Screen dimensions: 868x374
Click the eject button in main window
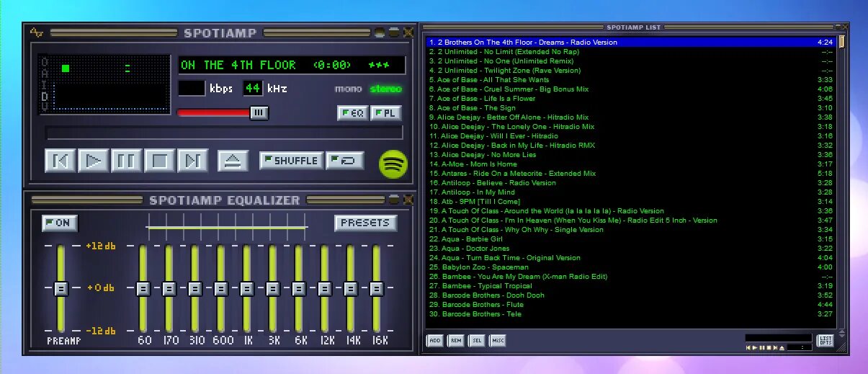click(x=232, y=160)
